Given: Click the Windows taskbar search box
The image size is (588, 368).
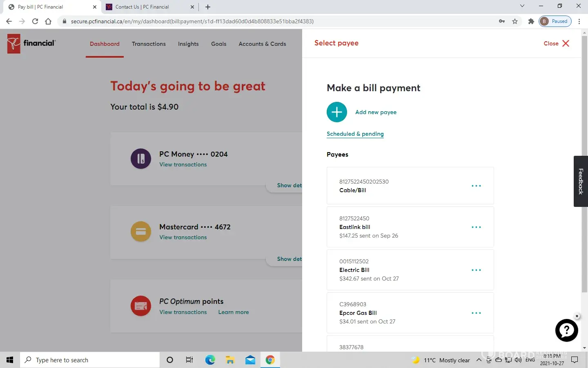Looking at the screenshot, I should click(90, 360).
